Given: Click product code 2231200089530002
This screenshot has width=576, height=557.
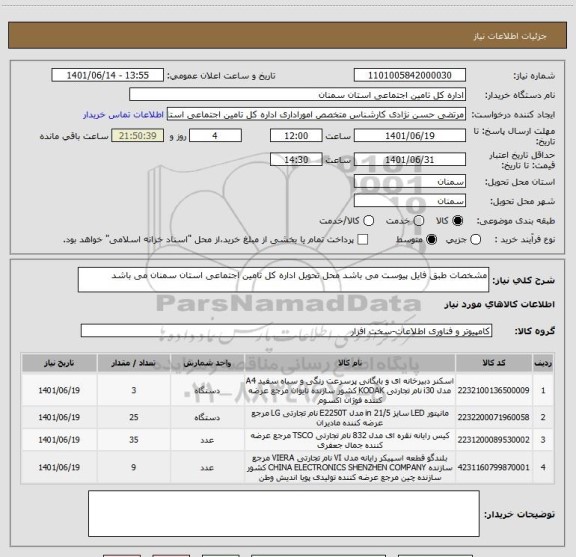Looking at the screenshot, I should (x=493, y=440).
